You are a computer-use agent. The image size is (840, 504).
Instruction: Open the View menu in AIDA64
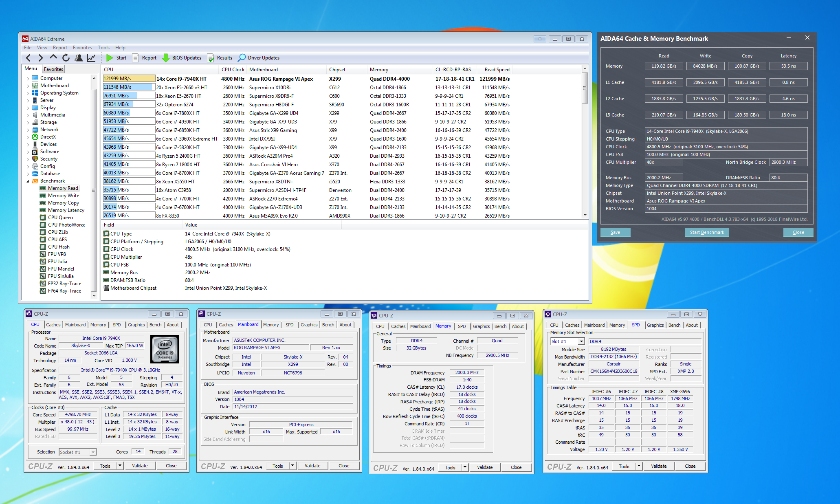(42, 48)
